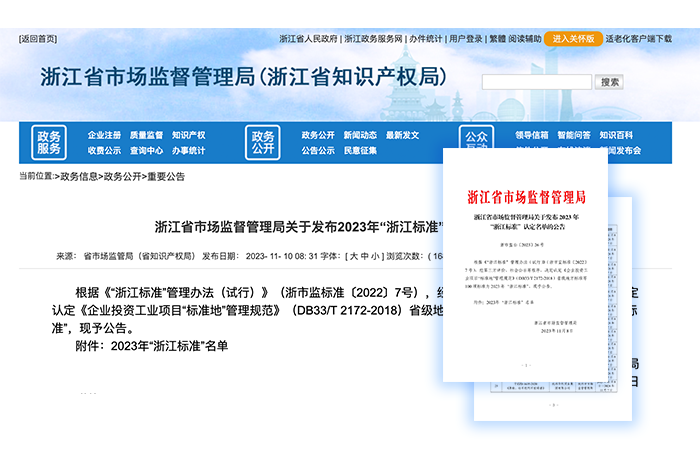The image size is (700, 460).
Task: Open 质量监督 menu item
Action: click(146, 135)
